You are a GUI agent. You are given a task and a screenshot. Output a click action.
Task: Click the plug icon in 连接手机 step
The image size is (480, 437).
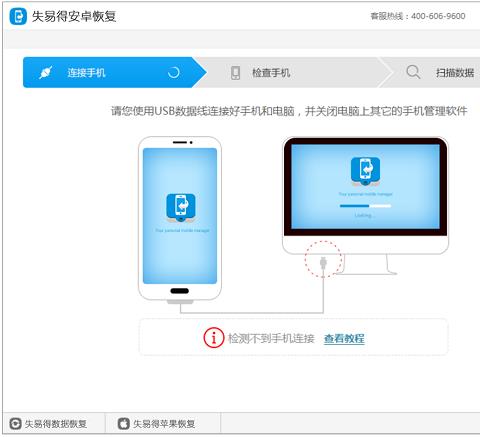(46, 72)
